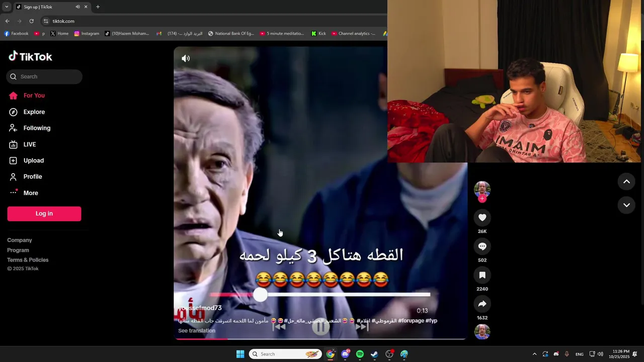This screenshot has height=362, width=644.
Task: Click the microphone tray icon
Action: 567,354
